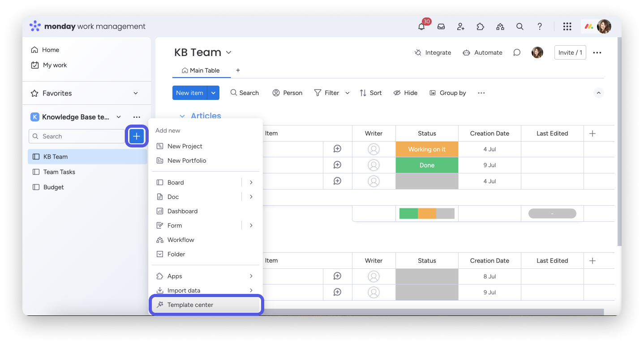Click the sidebar Search field
Image resolution: width=644 pixels, height=345 pixels.
pos(76,136)
